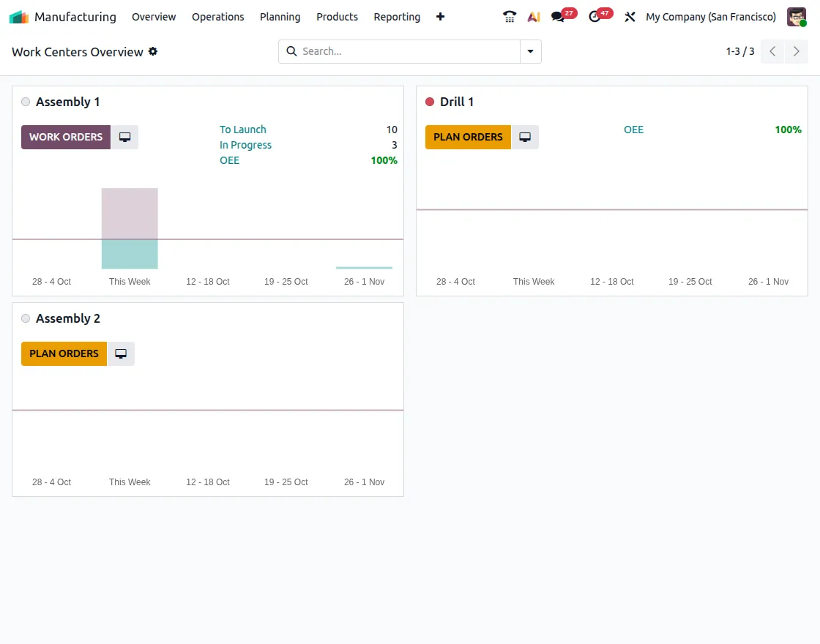Open the developer tools wrench icon
820x644 pixels.
click(630, 17)
